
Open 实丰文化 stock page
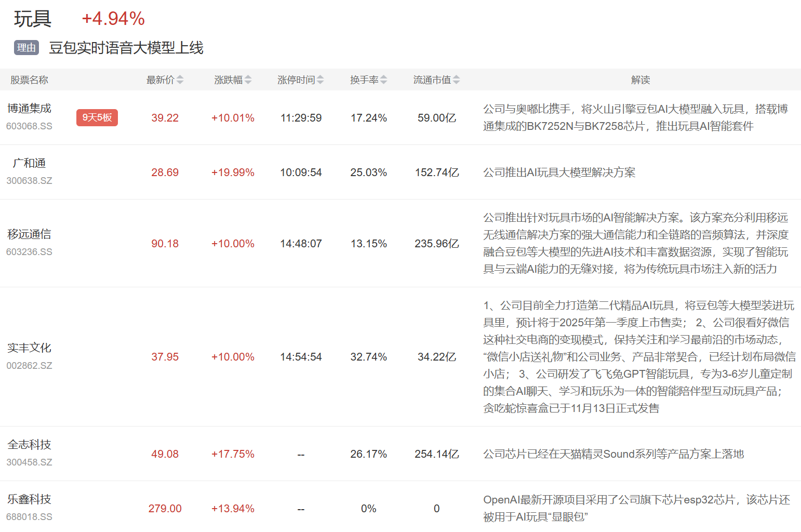point(29,348)
